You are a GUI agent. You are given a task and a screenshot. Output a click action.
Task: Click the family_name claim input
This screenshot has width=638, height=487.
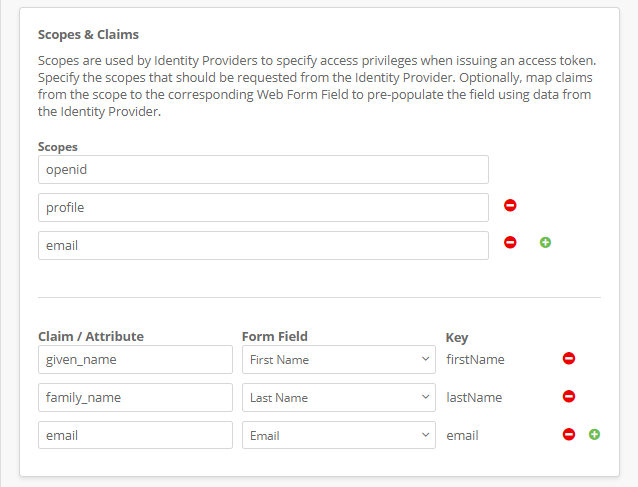[135, 398]
